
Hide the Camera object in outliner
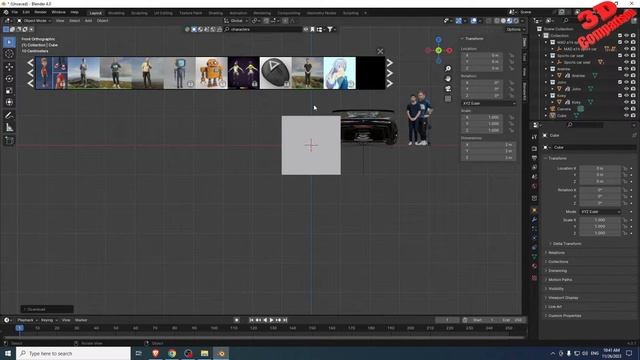point(626,109)
